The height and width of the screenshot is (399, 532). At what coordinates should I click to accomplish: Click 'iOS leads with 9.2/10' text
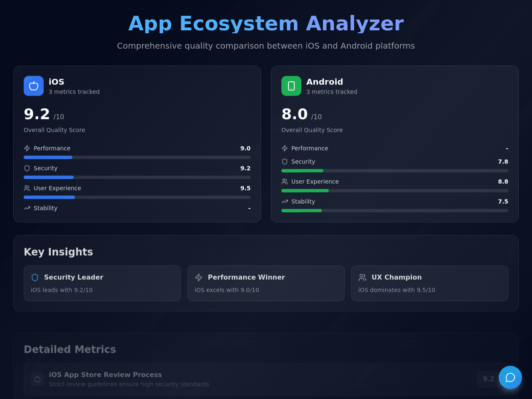(62, 290)
